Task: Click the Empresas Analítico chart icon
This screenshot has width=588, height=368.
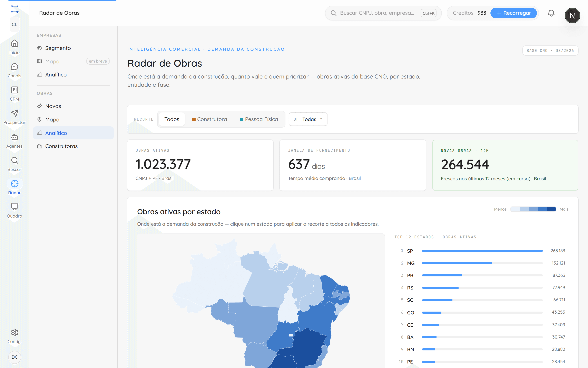Action: point(39,74)
